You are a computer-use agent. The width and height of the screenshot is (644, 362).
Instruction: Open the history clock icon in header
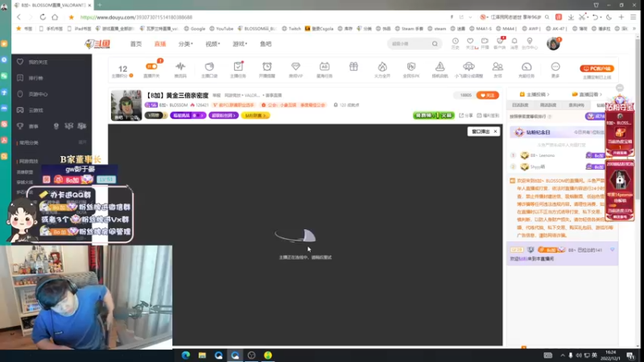(455, 43)
